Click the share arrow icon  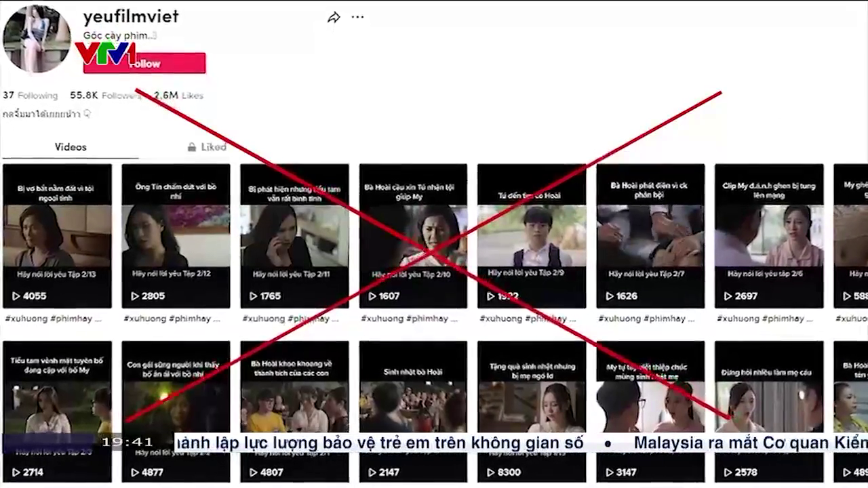[334, 18]
